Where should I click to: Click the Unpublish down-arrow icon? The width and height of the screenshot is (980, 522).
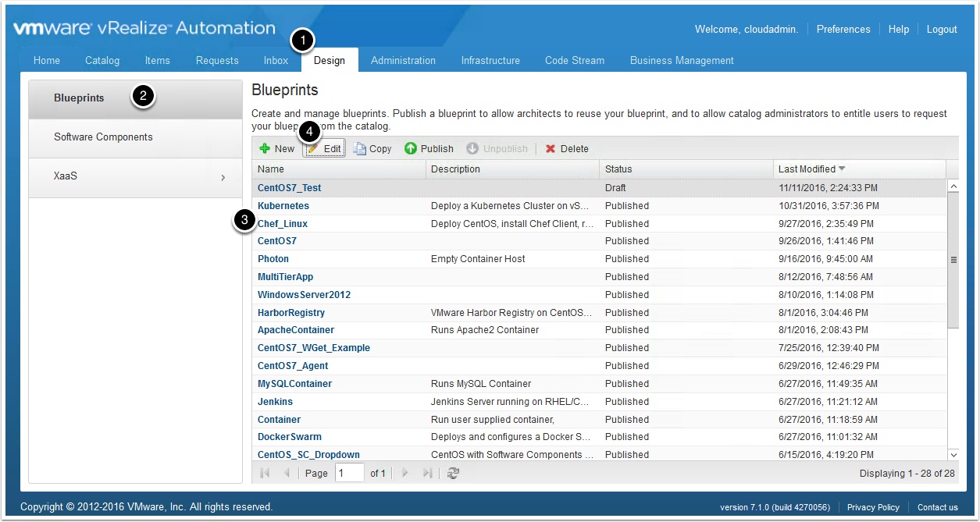click(x=472, y=148)
